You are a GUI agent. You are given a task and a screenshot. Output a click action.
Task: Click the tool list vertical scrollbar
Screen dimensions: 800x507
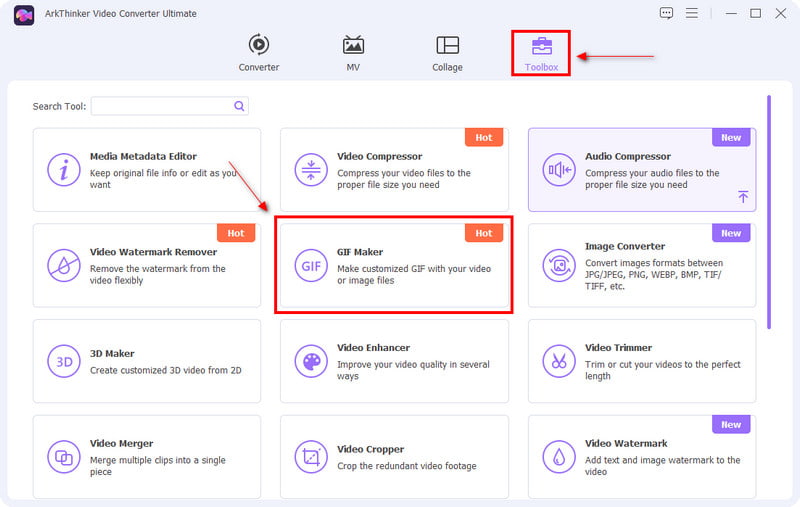(769, 212)
